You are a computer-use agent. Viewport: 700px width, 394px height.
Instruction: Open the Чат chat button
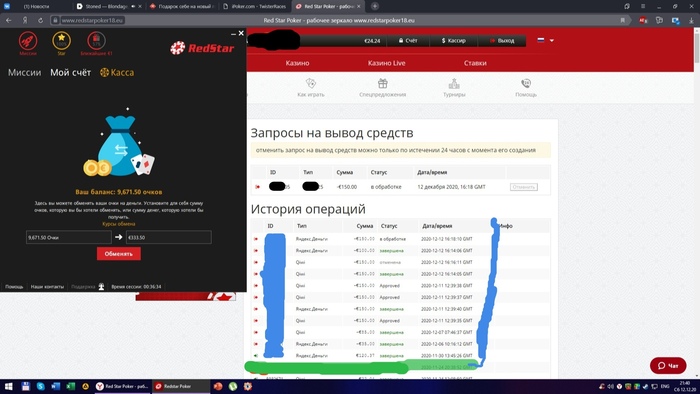668,365
